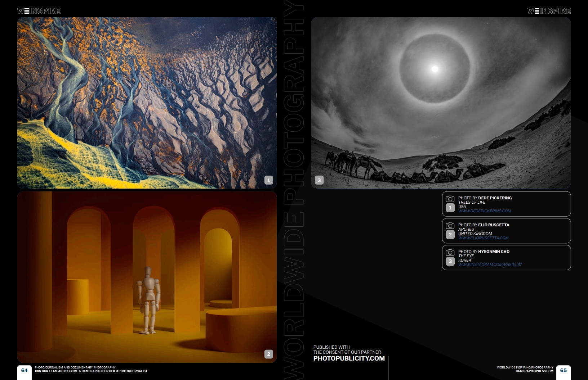This screenshot has height=380, width=588.
Task: Click the name ELIO RUSCETTA
Action: (x=494, y=225)
